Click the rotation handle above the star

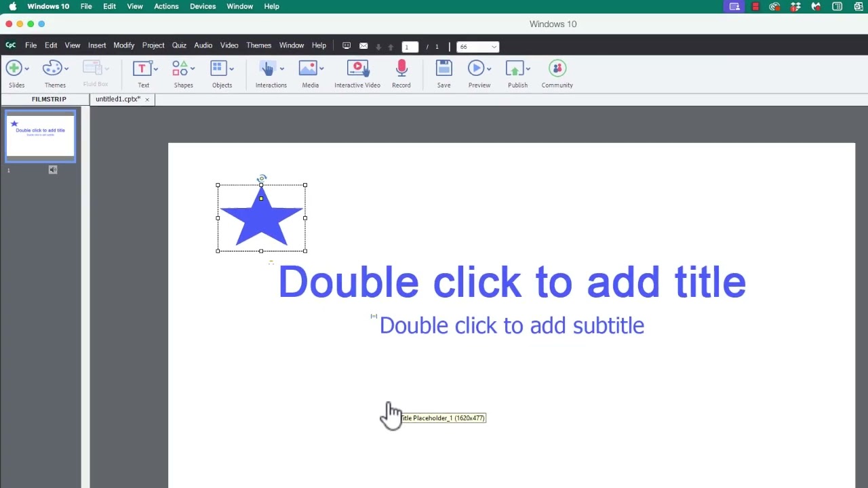[262, 178]
